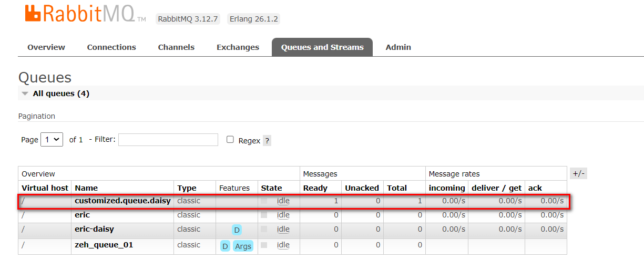Enable the Regex filter checkbox
The width and height of the screenshot is (644, 260).
point(230,140)
